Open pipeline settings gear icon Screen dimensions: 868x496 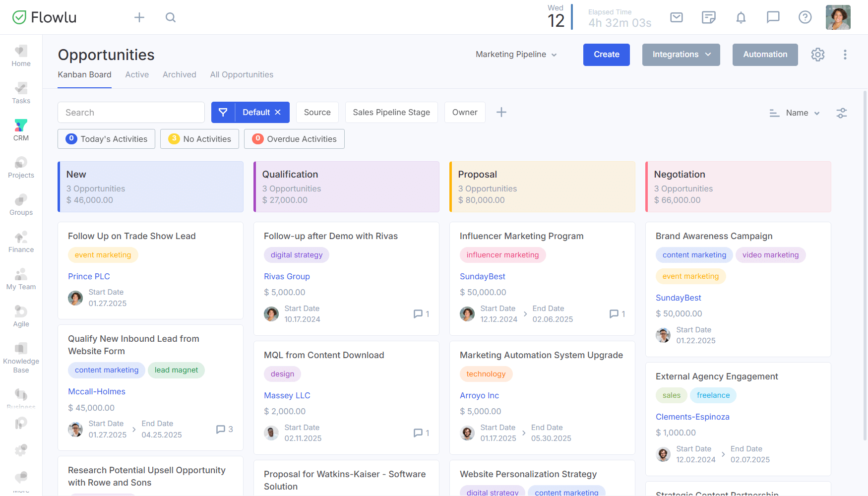click(x=818, y=55)
